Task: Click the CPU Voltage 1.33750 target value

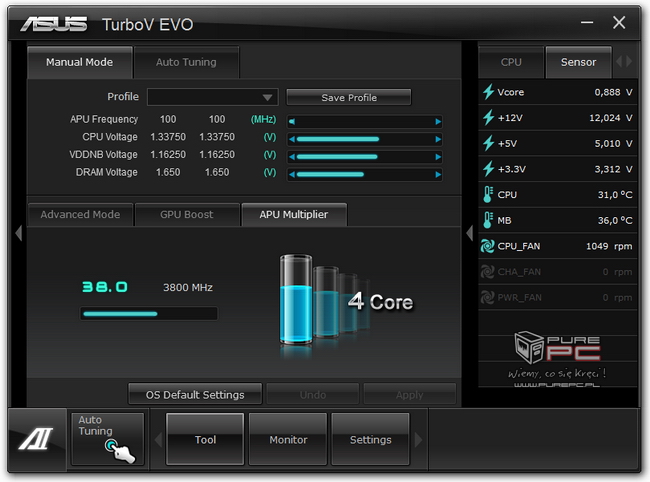Action: click(x=217, y=137)
